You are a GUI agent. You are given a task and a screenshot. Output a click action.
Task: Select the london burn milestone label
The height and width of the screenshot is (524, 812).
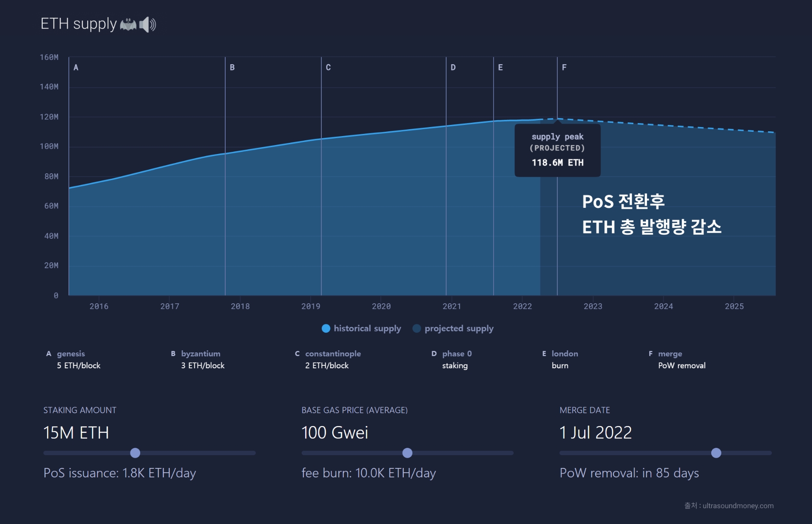point(560,359)
